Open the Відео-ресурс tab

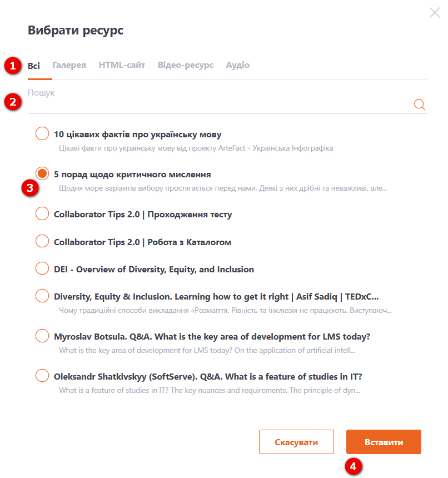(x=186, y=65)
